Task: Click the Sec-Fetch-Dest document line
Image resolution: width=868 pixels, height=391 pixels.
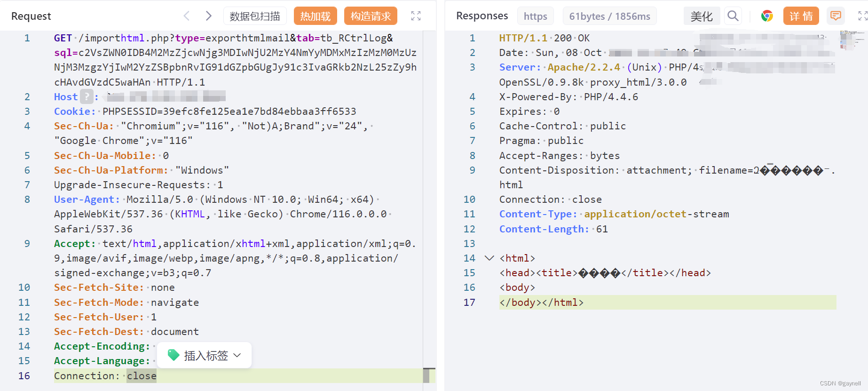Action: pos(126,331)
